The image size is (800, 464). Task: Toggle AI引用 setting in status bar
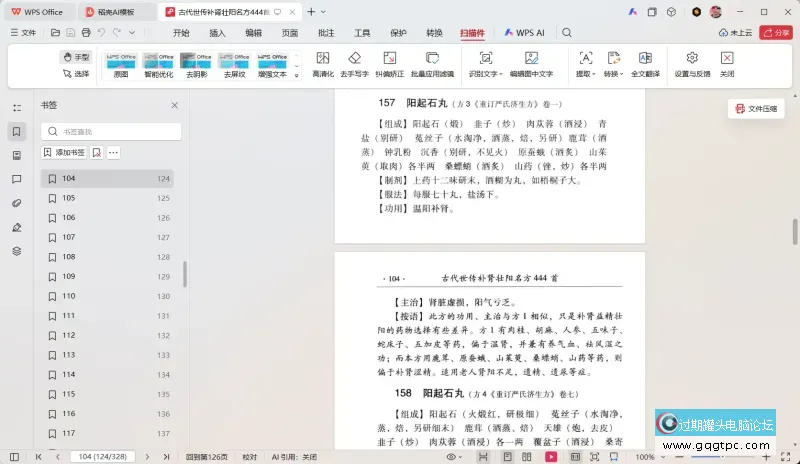[x=294, y=457]
